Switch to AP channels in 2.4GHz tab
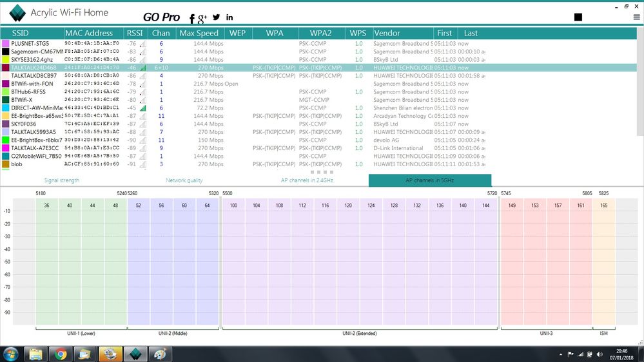This screenshot has width=644, height=362. [307, 180]
